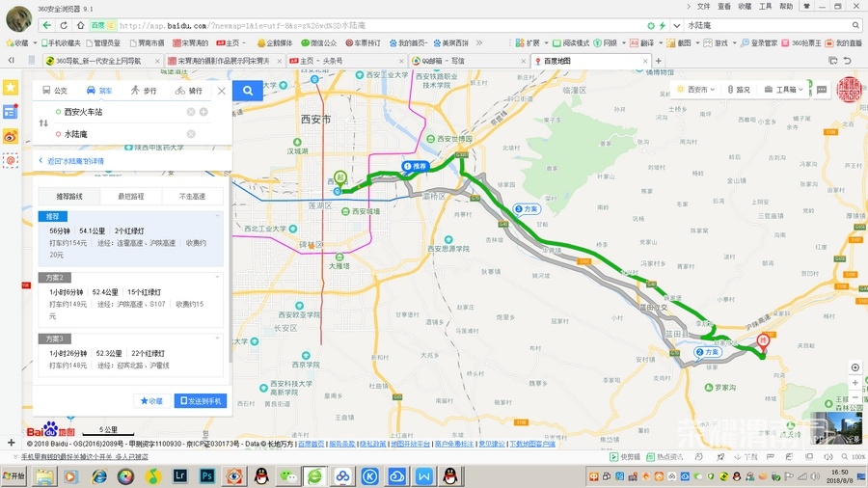Zoom in on the map

click(x=855, y=382)
